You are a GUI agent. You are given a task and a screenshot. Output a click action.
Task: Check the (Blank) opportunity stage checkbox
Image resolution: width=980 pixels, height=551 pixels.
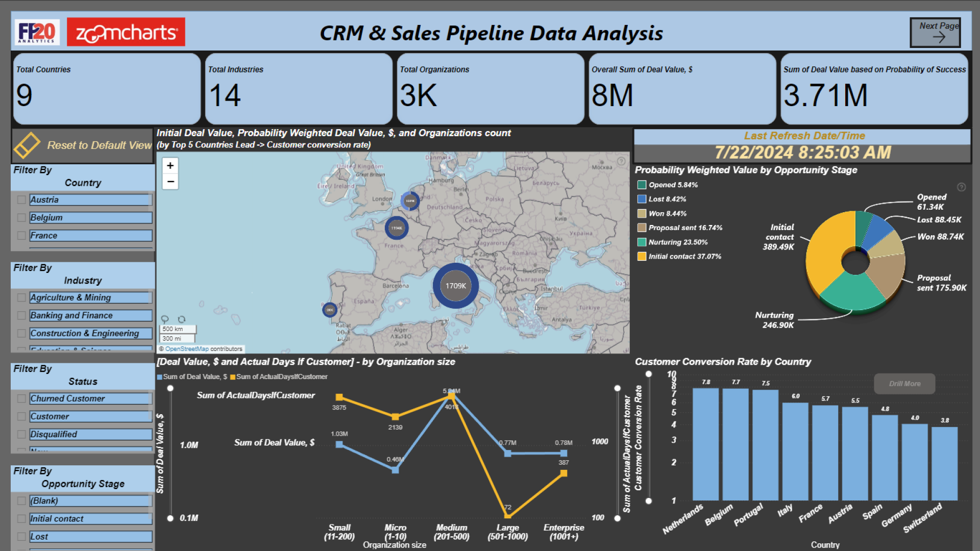click(21, 501)
